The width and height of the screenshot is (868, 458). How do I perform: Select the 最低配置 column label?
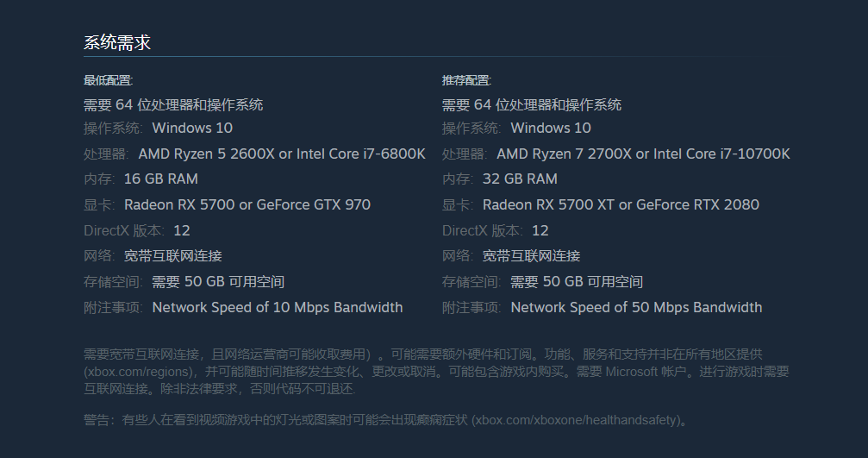pos(108,80)
